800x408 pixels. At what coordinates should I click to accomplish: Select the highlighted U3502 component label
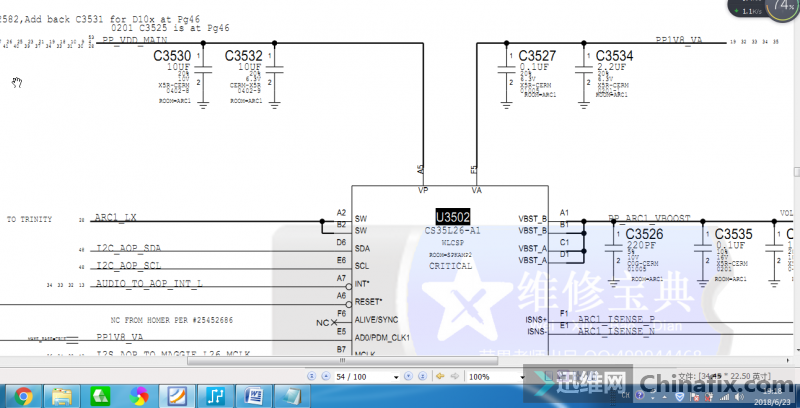(453, 216)
